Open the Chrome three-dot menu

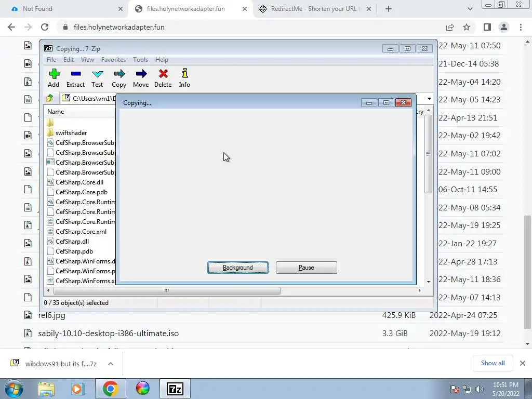point(521,27)
